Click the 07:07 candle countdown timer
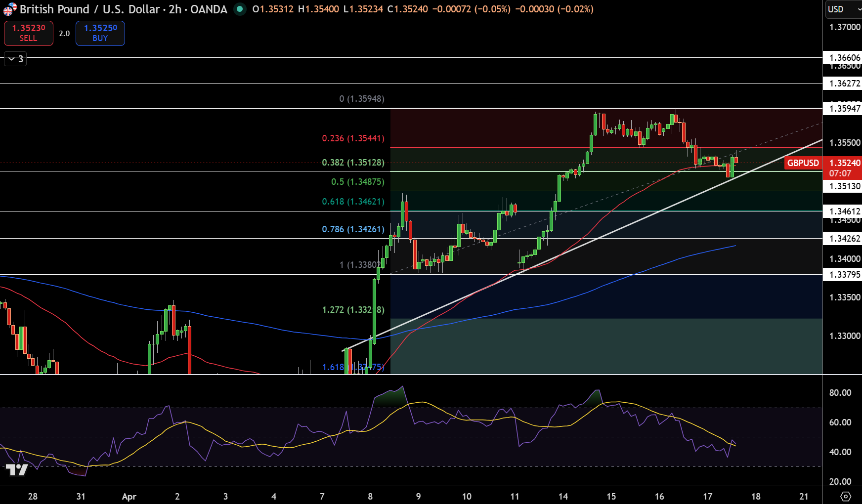This screenshot has width=862, height=504. point(840,173)
